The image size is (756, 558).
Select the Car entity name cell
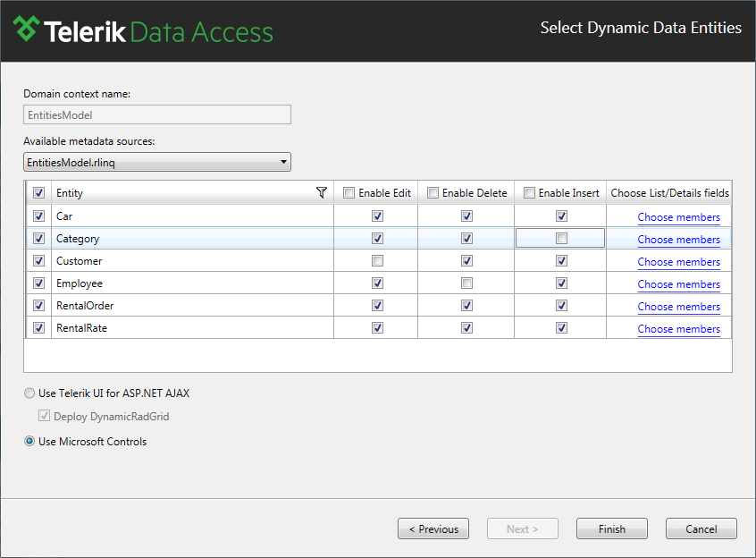(192, 216)
